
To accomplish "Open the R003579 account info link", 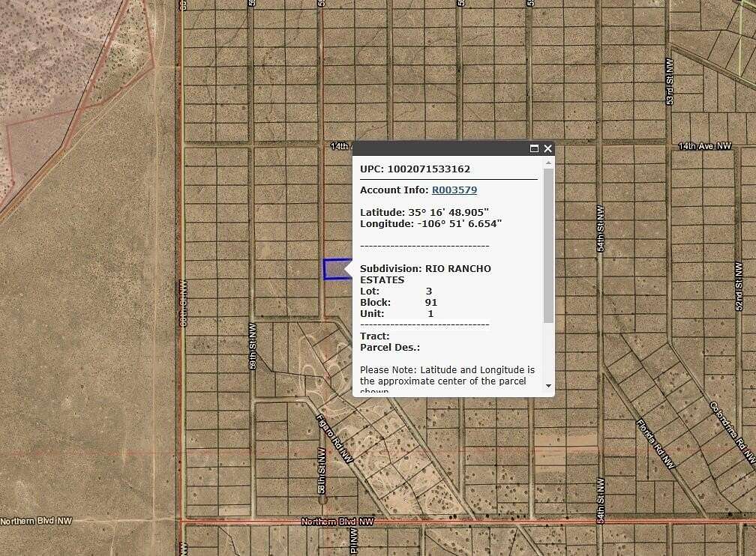I will click(x=454, y=190).
